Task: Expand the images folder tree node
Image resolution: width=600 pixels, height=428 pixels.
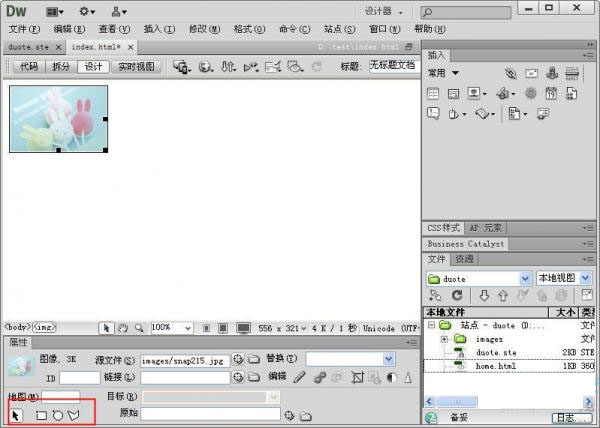Action: coord(444,339)
